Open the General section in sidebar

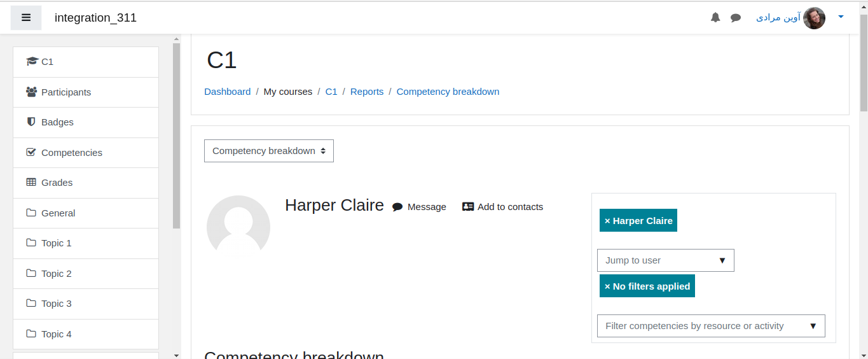86,213
